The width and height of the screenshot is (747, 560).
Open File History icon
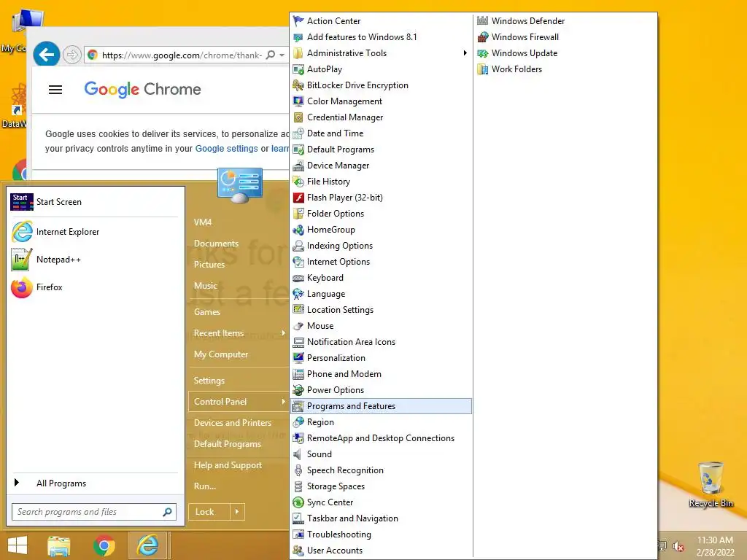point(298,182)
